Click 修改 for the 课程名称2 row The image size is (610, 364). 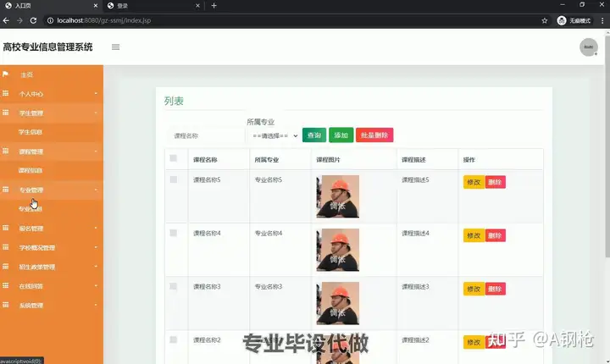coord(474,342)
